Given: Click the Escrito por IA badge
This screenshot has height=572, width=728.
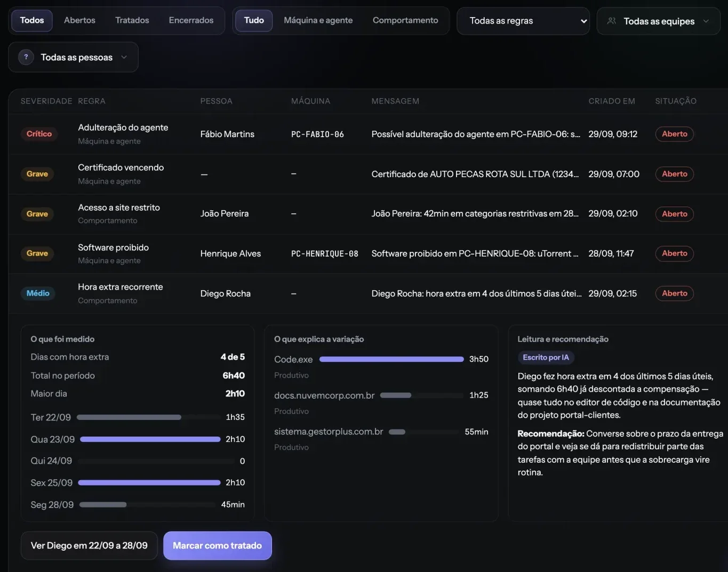Looking at the screenshot, I should click(546, 357).
